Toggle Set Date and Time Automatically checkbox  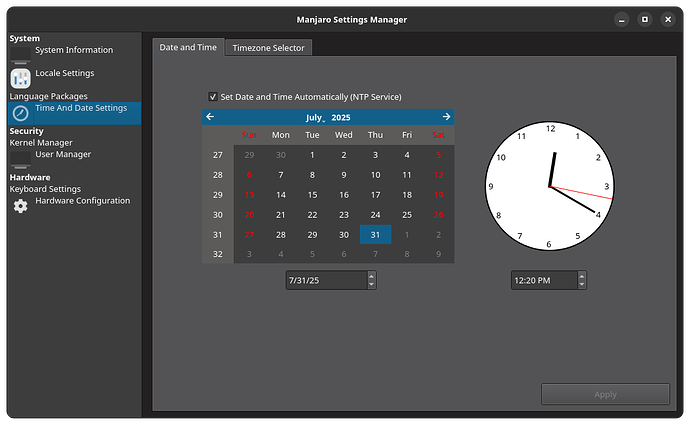(213, 97)
